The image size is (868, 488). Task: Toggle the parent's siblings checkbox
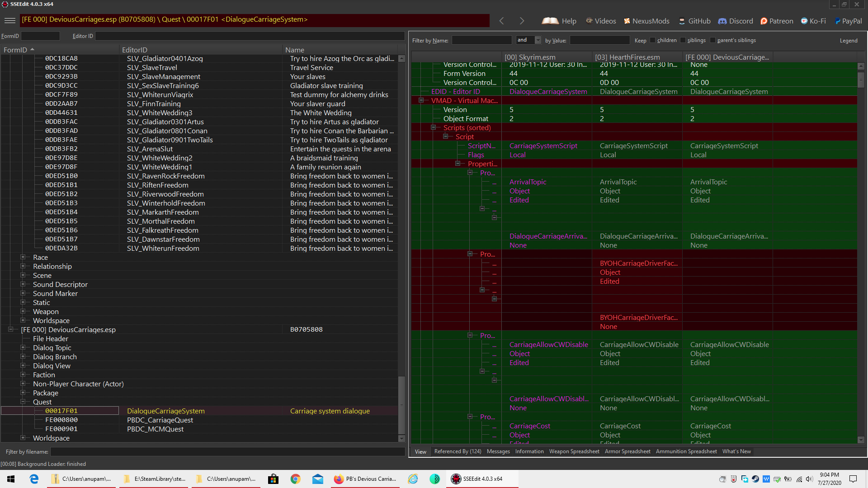click(712, 40)
